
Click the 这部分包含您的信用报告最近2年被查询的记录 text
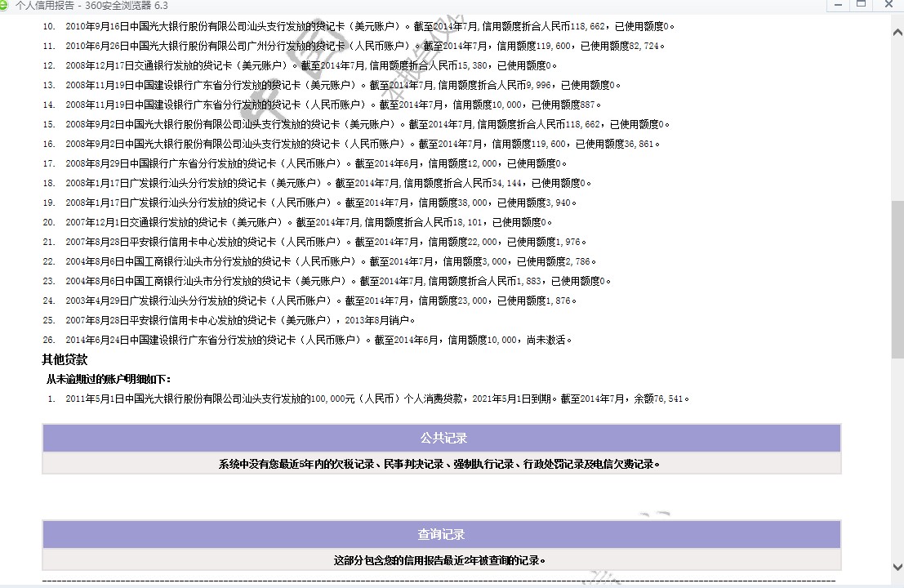tap(439, 560)
